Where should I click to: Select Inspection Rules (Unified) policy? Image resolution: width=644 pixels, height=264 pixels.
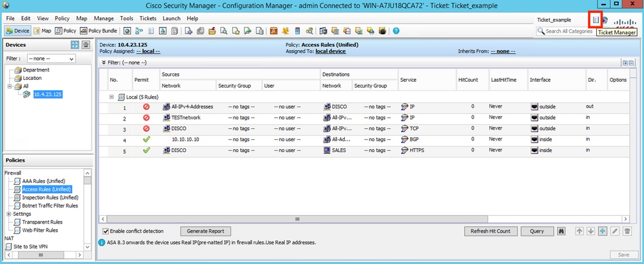click(50, 198)
